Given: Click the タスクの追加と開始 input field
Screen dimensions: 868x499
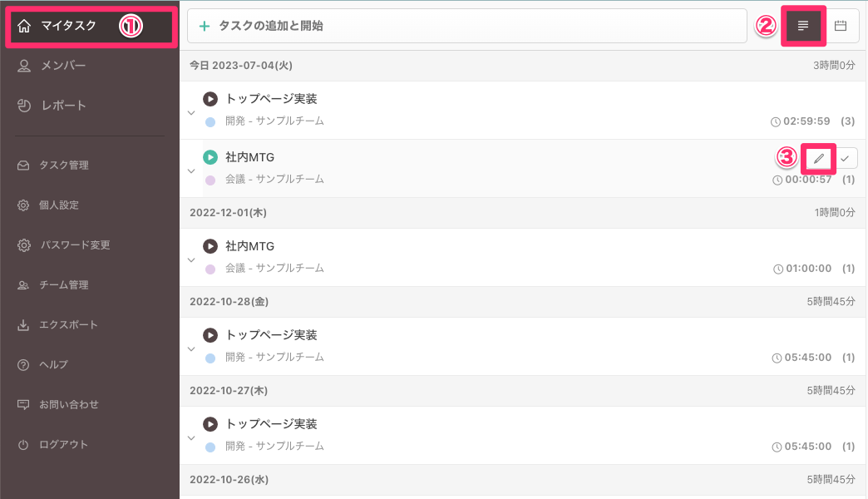Looking at the screenshot, I should [x=466, y=26].
